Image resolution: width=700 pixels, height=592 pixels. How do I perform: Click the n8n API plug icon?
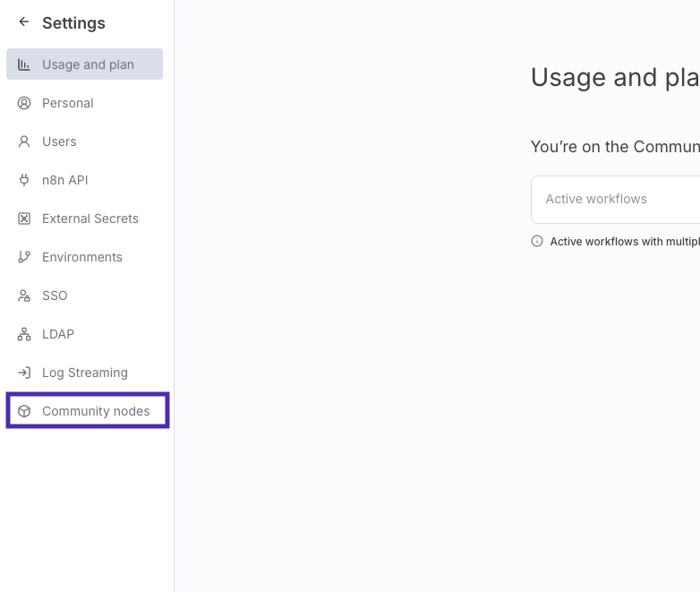[x=24, y=180]
